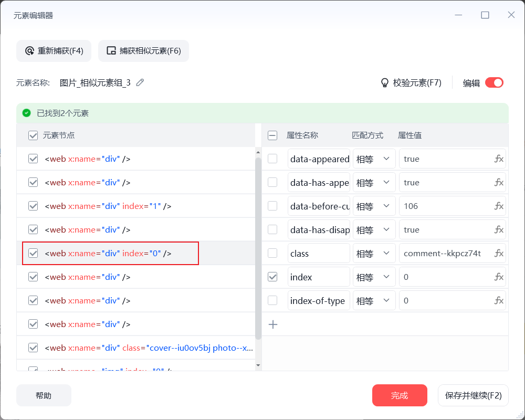Click 捕获相似元素(F6) button
This screenshot has height=420, width=525.
[x=143, y=51]
